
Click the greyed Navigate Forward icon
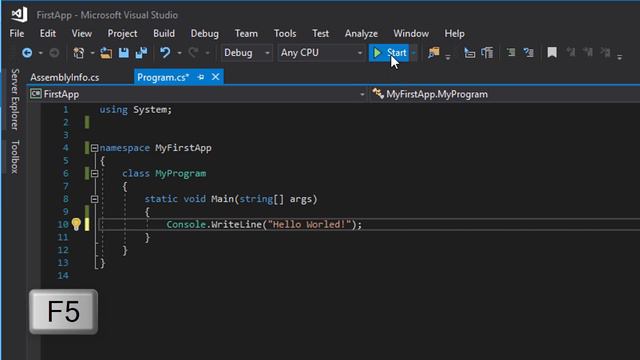(x=54, y=53)
